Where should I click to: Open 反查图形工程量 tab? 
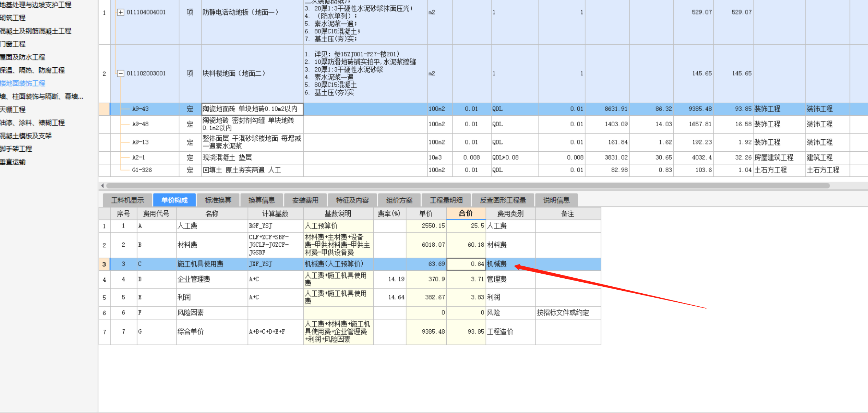(503, 200)
